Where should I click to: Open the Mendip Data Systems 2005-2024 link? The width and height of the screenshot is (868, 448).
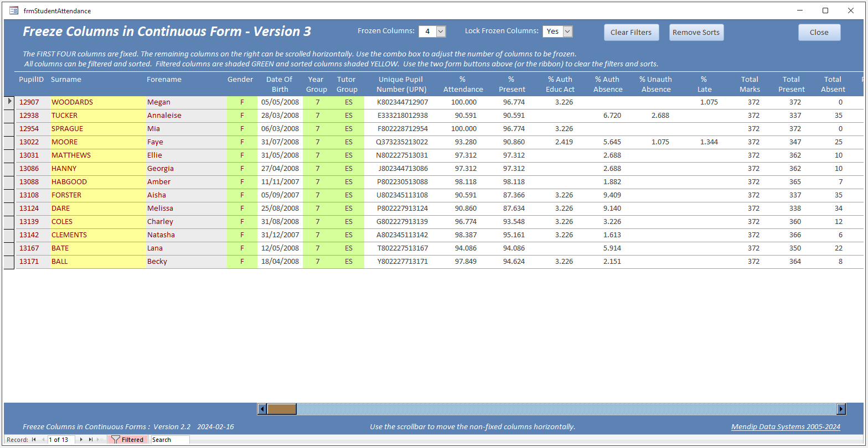(786, 426)
